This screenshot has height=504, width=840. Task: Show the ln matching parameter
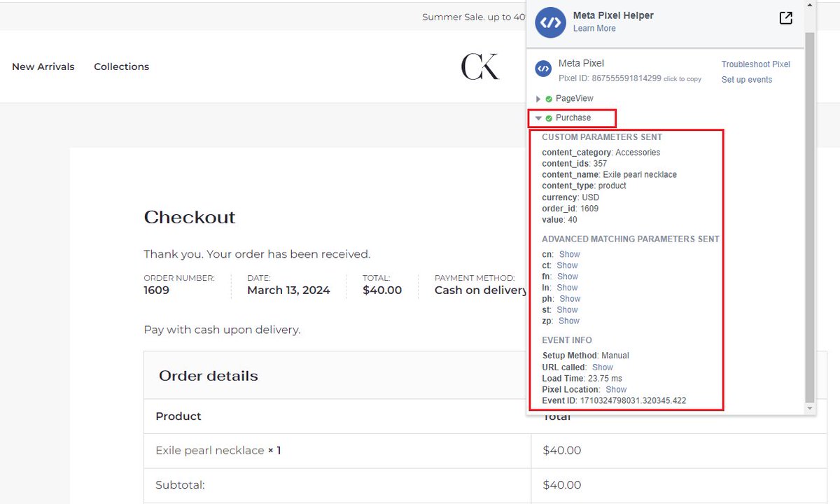(567, 288)
